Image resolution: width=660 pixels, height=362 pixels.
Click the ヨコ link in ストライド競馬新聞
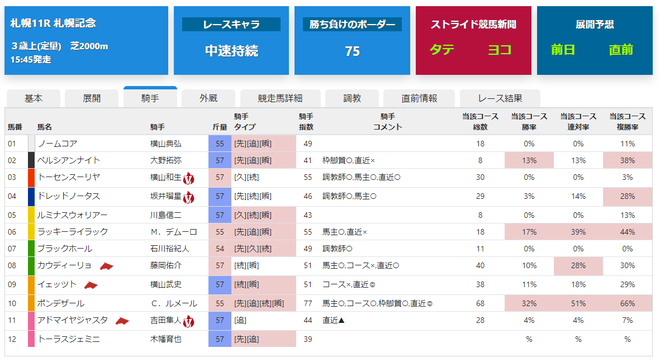500,50
